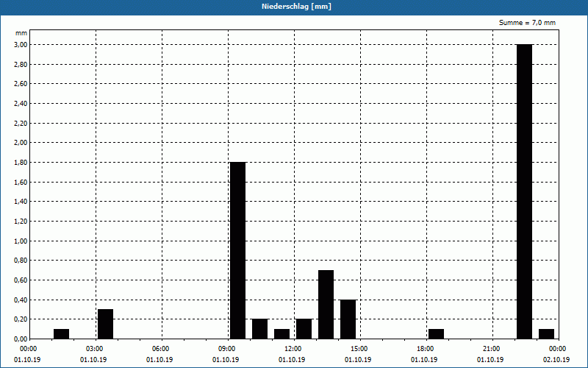Click the 18:00 time label
The width and height of the screenshot is (588, 368).
coord(426,349)
